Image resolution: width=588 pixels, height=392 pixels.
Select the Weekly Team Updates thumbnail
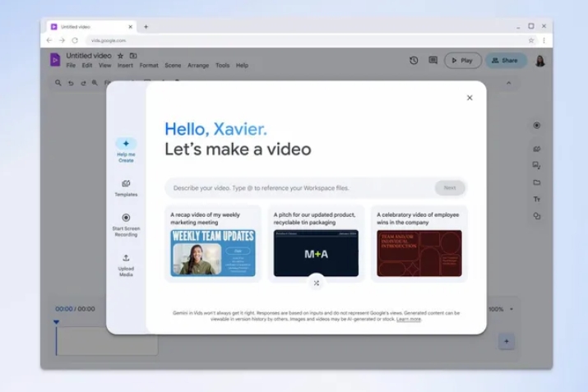[213, 253]
